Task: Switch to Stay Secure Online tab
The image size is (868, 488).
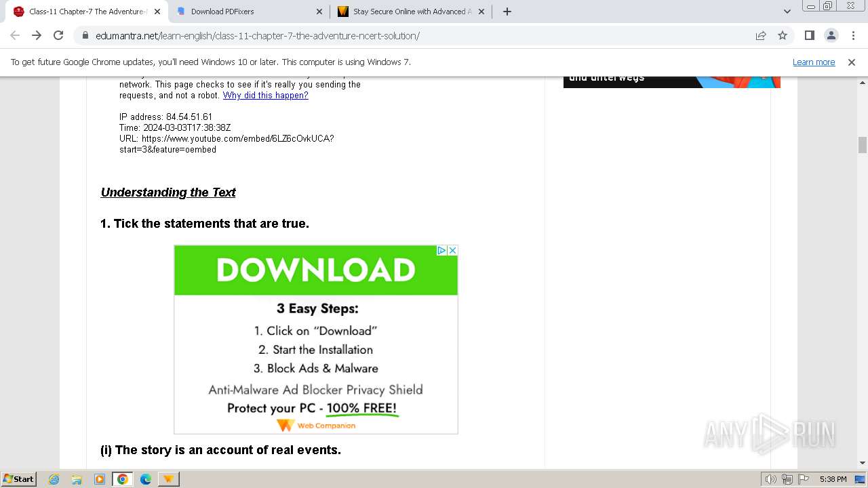Action: pyautogui.click(x=412, y=12)
